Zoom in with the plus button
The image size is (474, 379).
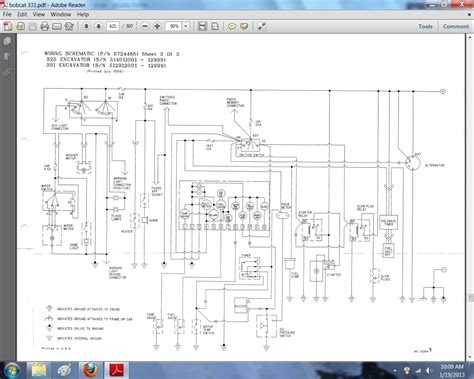coord(157,26)
